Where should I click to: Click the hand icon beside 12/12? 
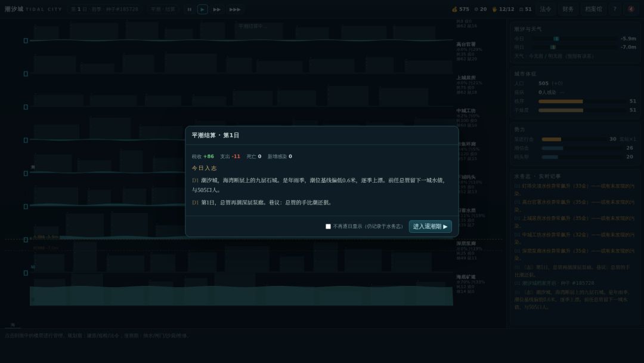coord(494,9)
